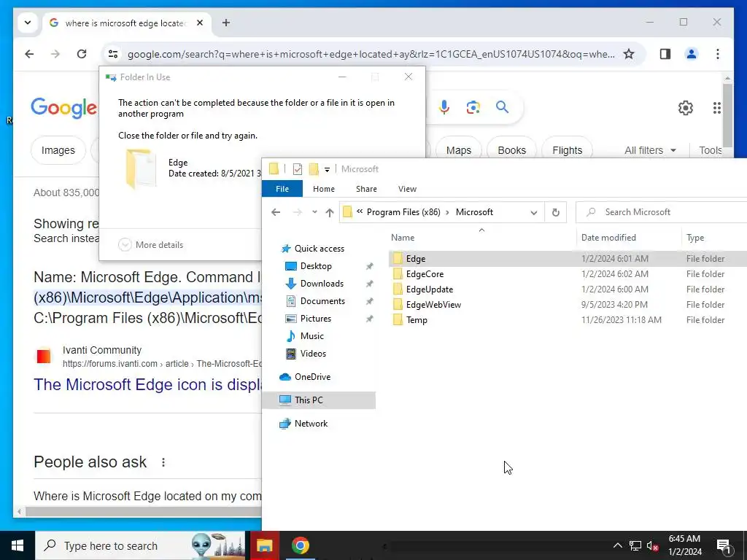Expand More details in Folder In Use dialog
The image size is (747, 560).
point(150,245)
